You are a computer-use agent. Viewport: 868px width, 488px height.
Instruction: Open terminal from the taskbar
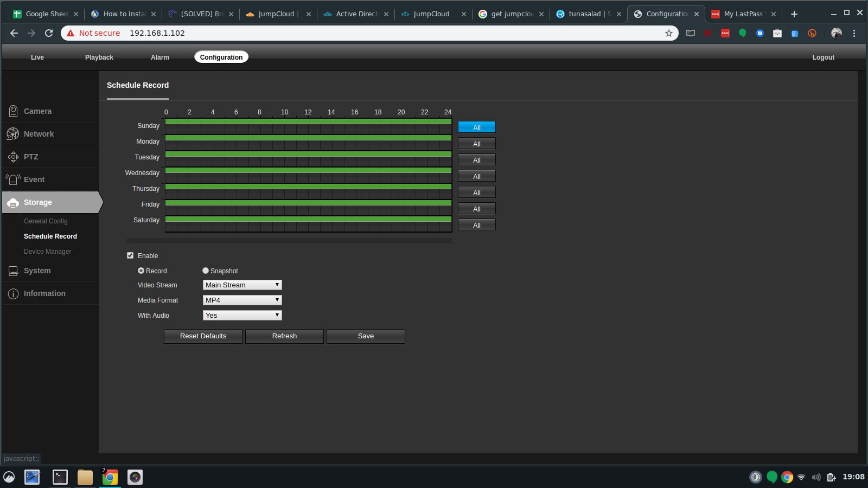pos(60,477)
